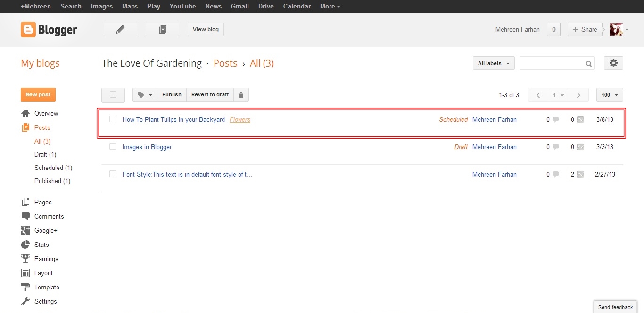
Task: Open Calendar in the Google bar
Action: coord(297,6)
